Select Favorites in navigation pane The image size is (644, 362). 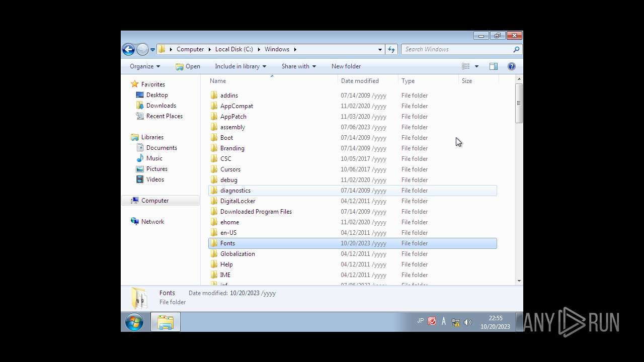pyautogui.click(x=153, y=84)
